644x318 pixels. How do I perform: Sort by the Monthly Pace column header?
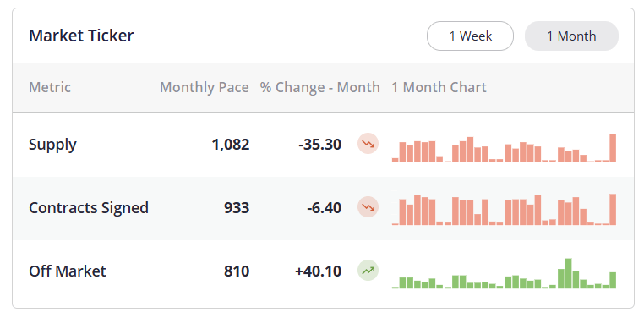point(205,87)
